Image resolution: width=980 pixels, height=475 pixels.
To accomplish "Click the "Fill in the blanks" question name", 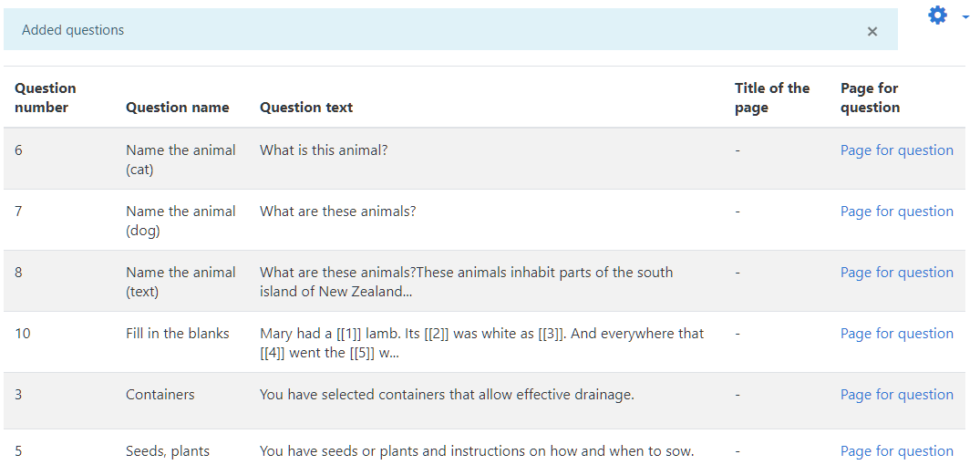I will (178, 334).
